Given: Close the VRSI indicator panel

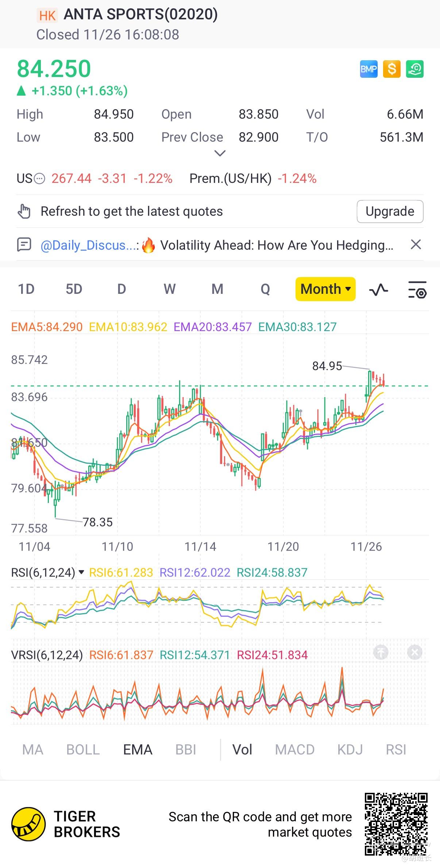Looking at the screenshot, I should coord(414,652).
